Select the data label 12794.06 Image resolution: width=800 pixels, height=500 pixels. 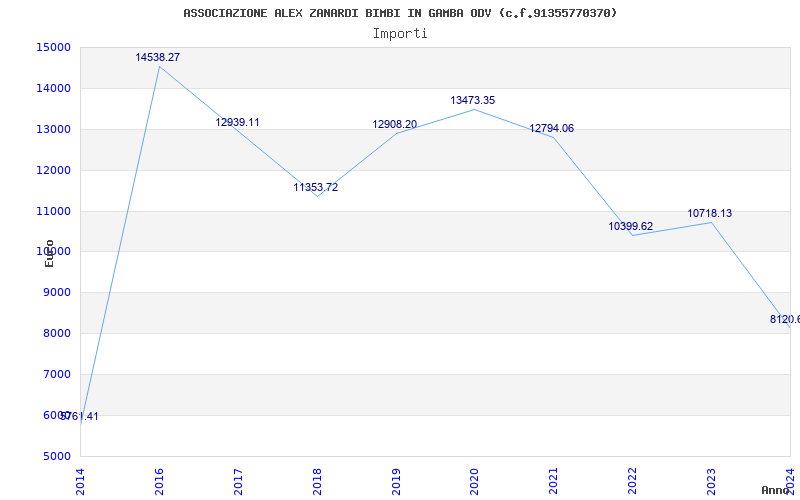[552, 129]
